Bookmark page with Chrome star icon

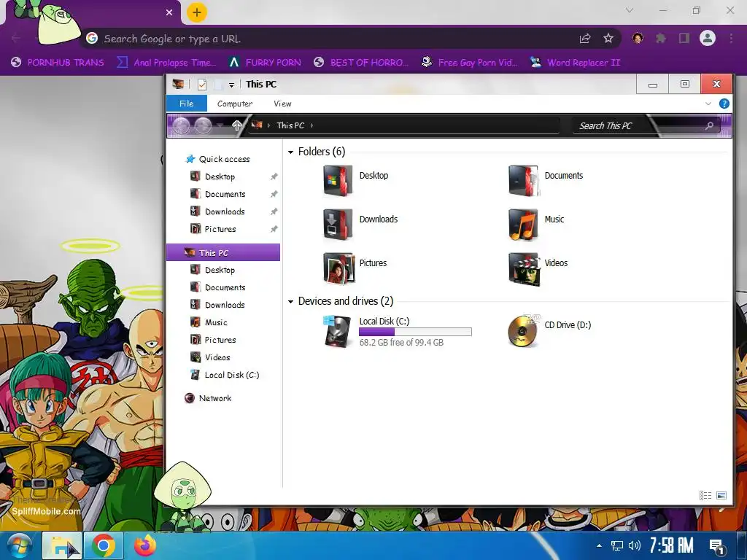(608, 39)
